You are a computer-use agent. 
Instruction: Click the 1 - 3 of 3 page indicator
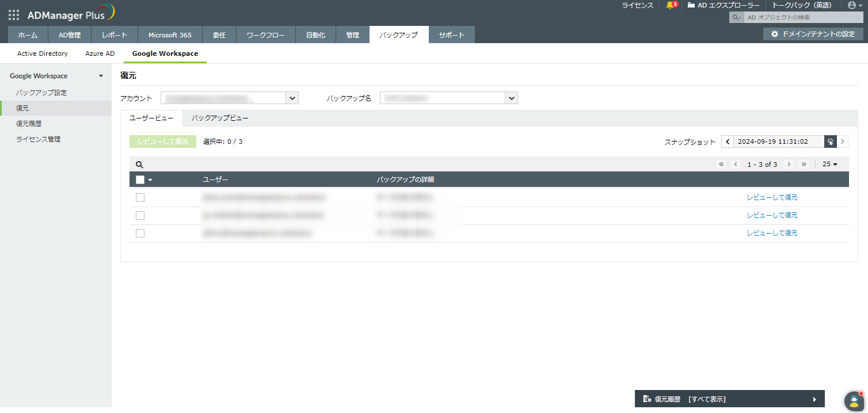[762, 165]
